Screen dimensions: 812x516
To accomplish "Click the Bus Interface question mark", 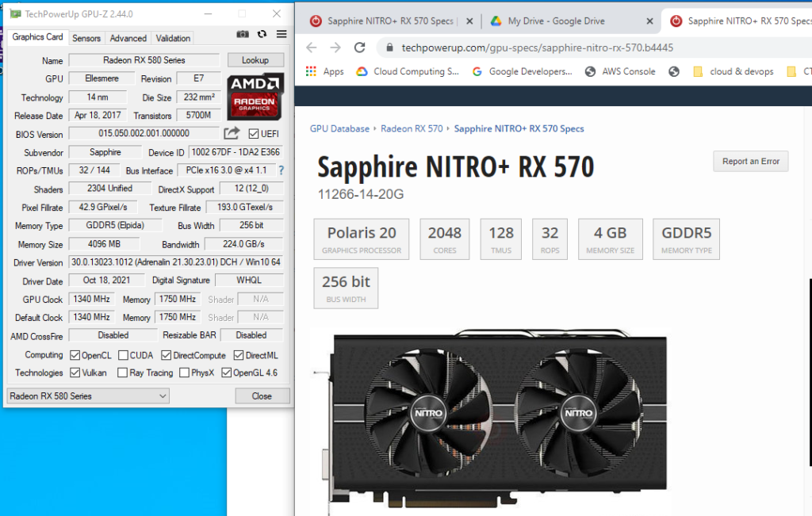I will 282,170.
